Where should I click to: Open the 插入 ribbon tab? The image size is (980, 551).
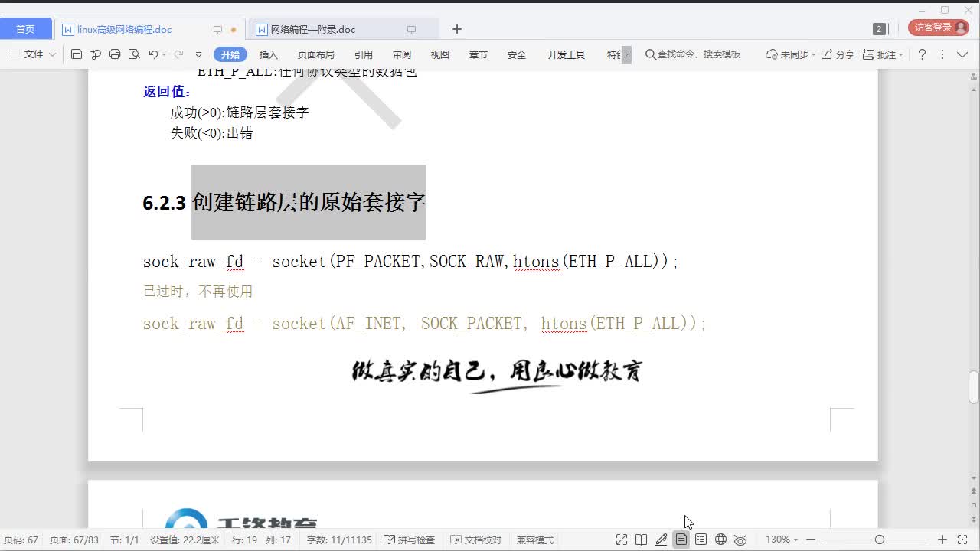pyautogui.click(x=269, y=54)
